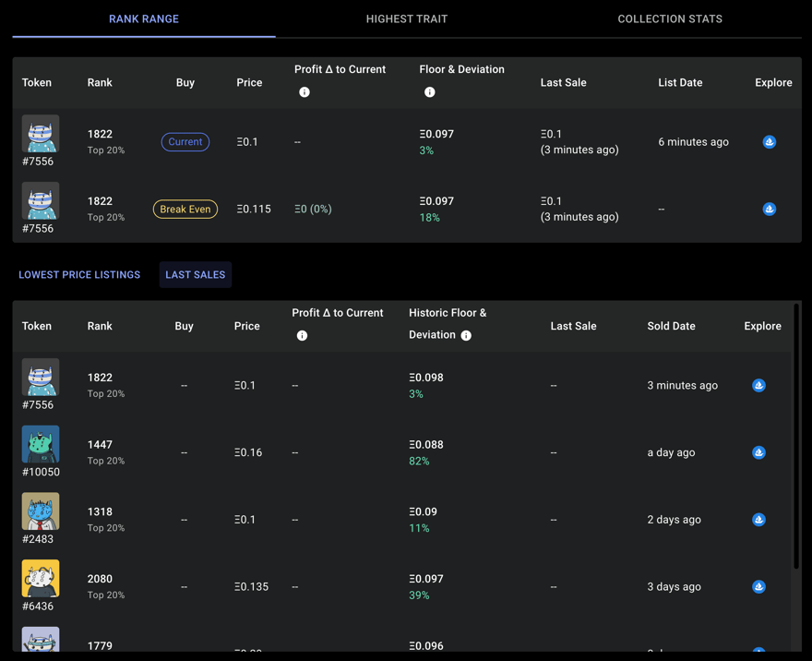Click rank 1318 cell

click(100, 511)
